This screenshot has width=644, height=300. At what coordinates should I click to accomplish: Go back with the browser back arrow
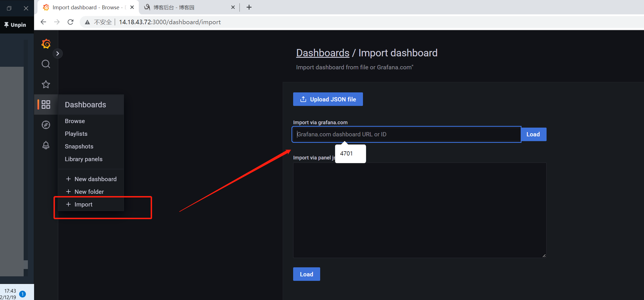(x=43, y=22)
